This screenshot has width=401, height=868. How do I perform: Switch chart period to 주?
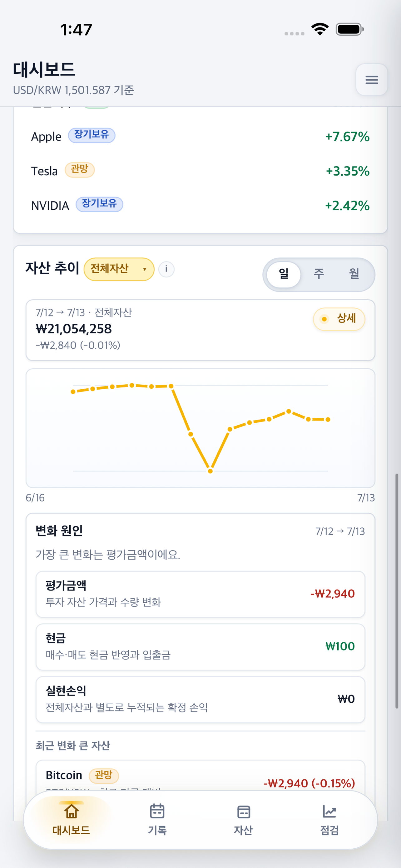tap(319, 274)
